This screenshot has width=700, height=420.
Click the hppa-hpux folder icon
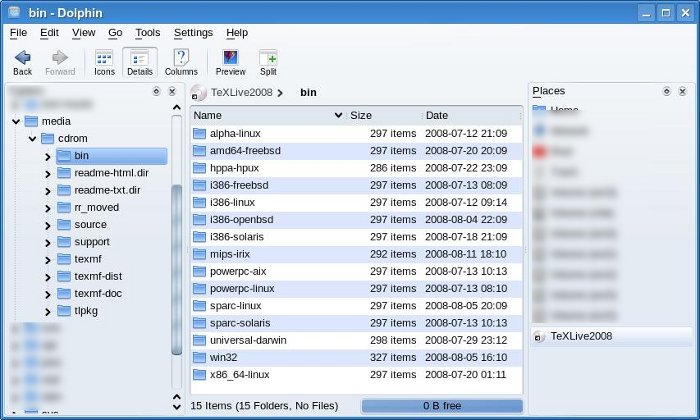coord(199,168)
